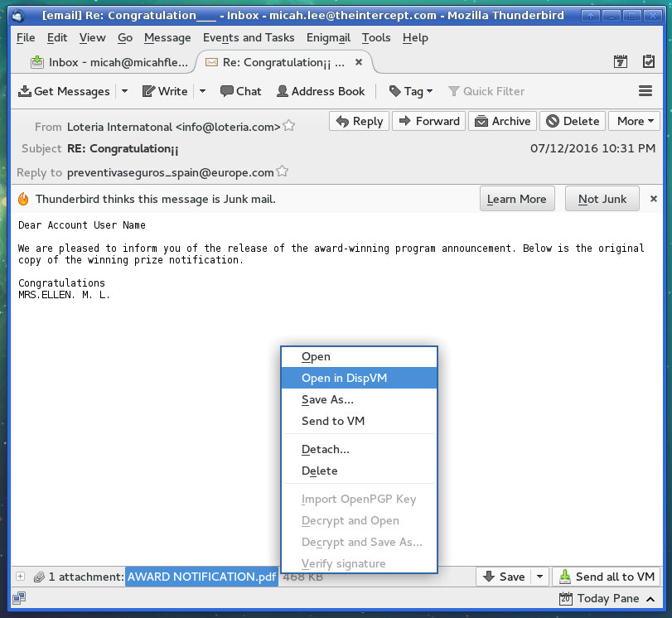672x618 pixels.
Task: Select the AWARD NOTIFICATION.pdf attachment
Action: click(x=201, y=577)
